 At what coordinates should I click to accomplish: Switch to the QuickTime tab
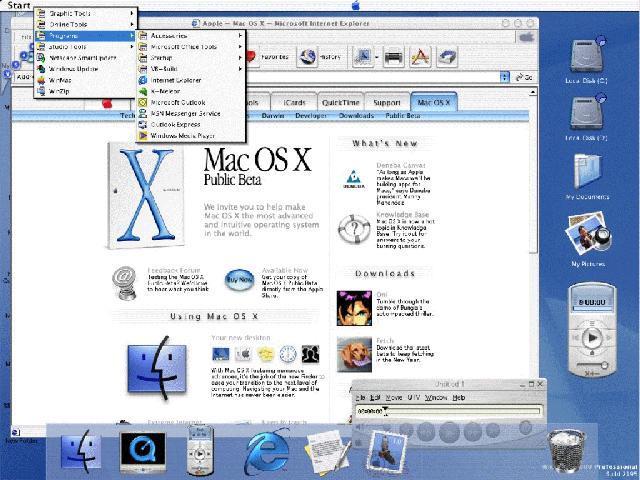pyautogui.click(x=340, y=102)
